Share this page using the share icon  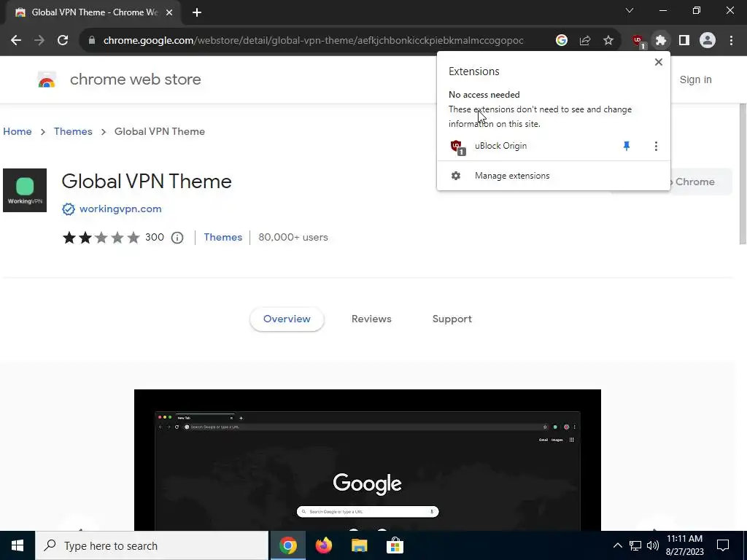click(585, 41)
